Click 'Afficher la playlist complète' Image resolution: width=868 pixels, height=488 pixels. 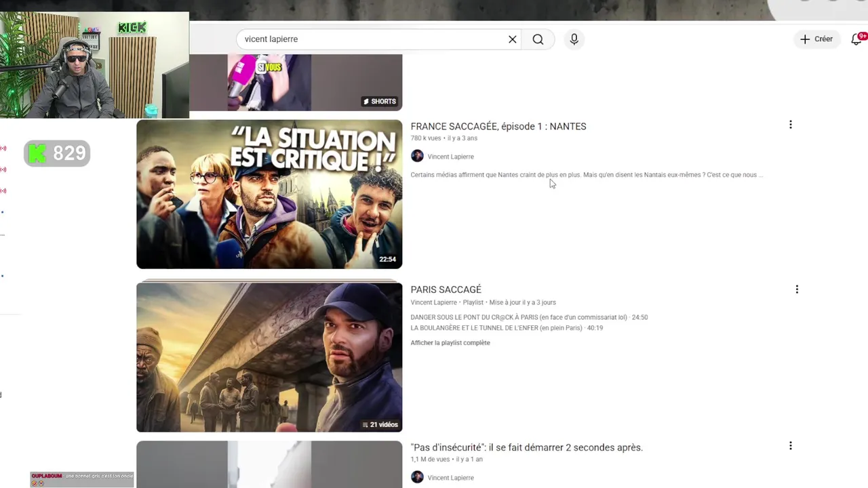click(x=450, y=343)
